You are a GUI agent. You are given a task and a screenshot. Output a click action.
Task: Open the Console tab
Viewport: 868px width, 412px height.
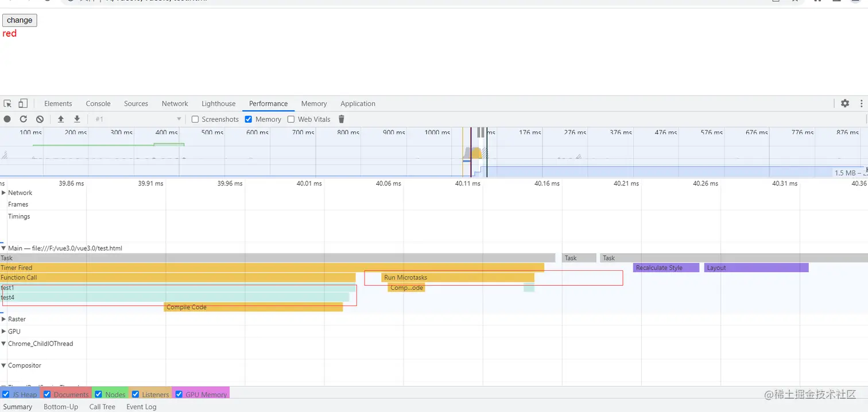pos(98,104)
